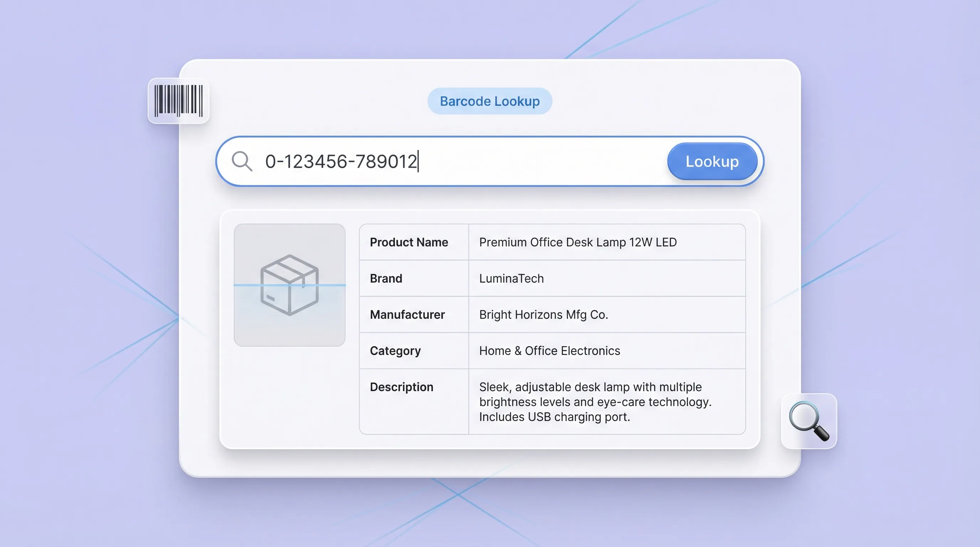The width and height of the screenshot is (980, 547).
Task: Focus the barcode number input field
Action: coord(533,161)
